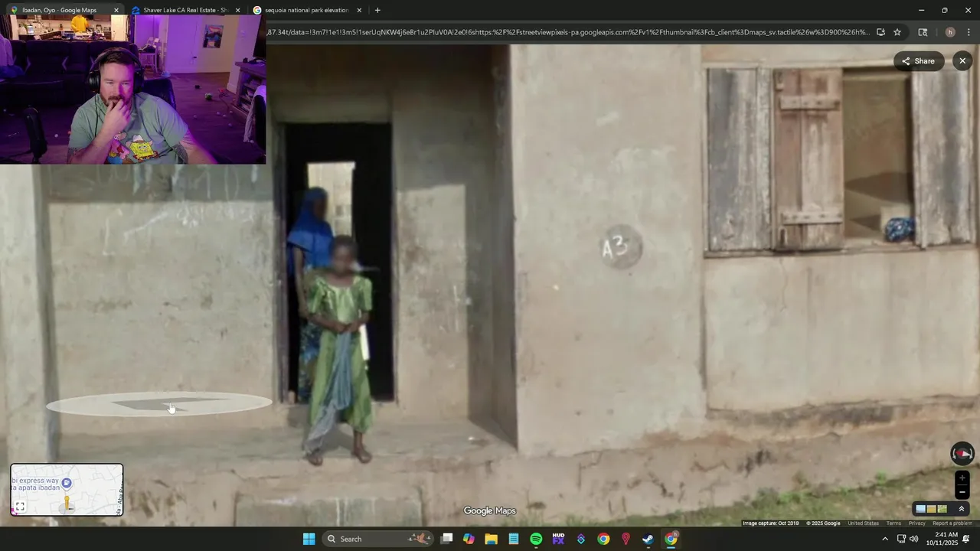Open the Chrome three-dot menu
The width and height of the screenshot is (980, 551).
pyautogui.click(x=969, y=32)
